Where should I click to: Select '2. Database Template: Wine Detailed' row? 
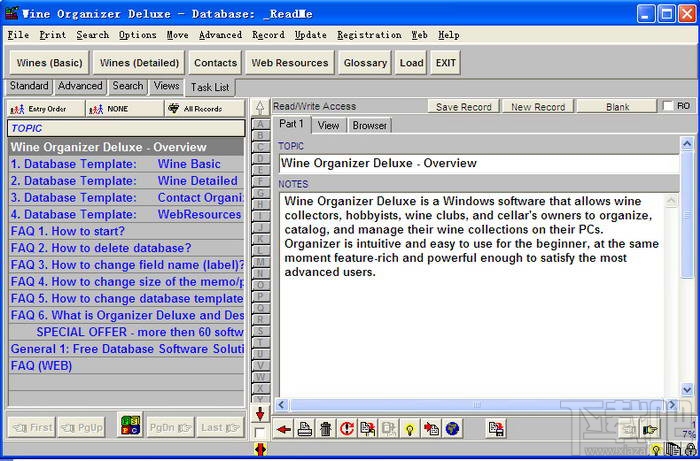pyautogui.click(x=126, y=181)
